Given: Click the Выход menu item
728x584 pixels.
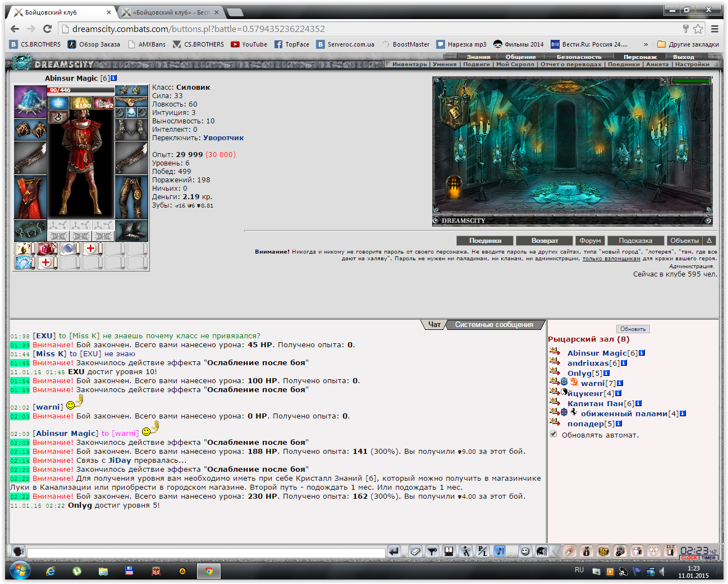Looking at the screenshot, I should (x=683, y=57).
